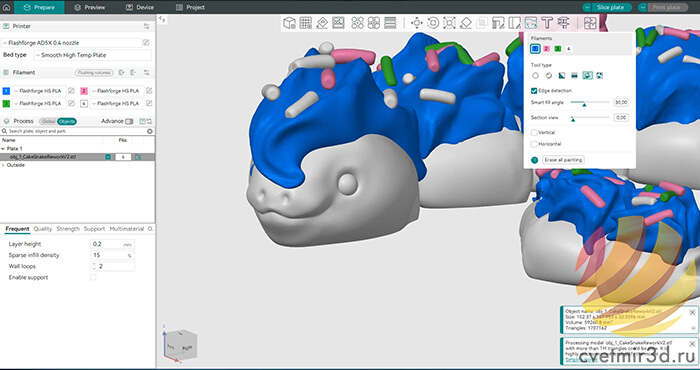The height and width of the screenshot is (370, 700).
Task: Switch Process mode to Objects
Action: [x=67, y=121]
